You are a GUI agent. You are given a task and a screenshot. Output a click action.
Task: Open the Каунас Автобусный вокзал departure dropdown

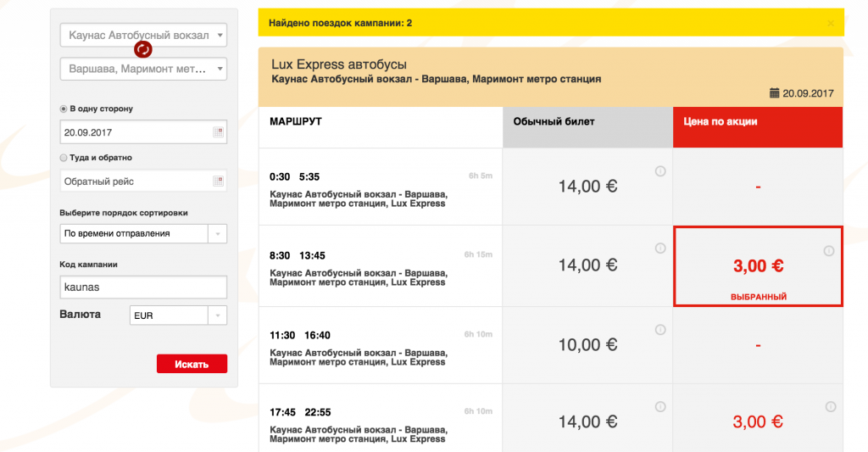point(143,35)
